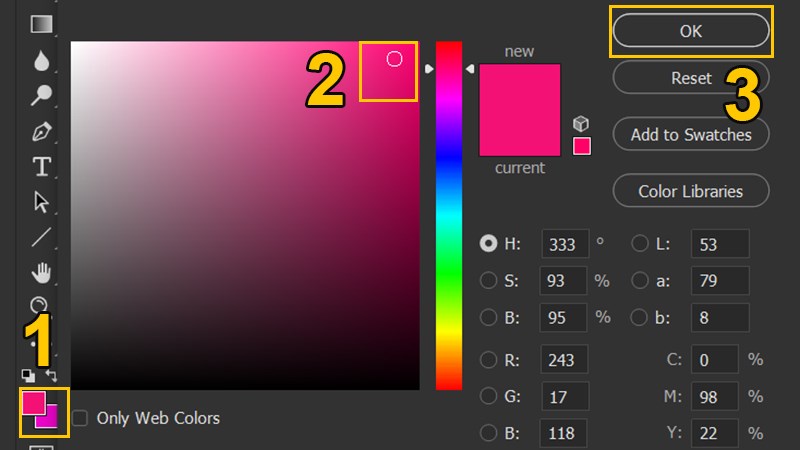Select the Path Selection arrow tool
Viewport: 800px width, 450px height.
pyautogui.click(x=41, y=202)
